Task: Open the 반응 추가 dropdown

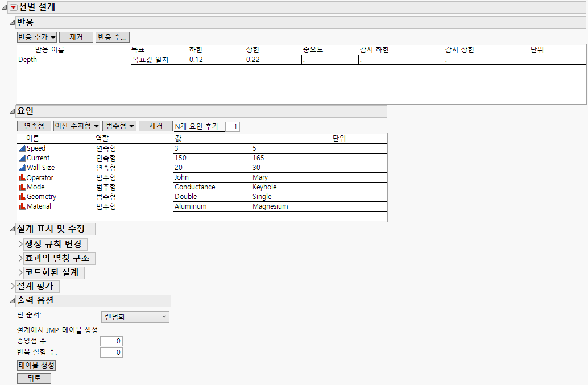Action: 34,36
